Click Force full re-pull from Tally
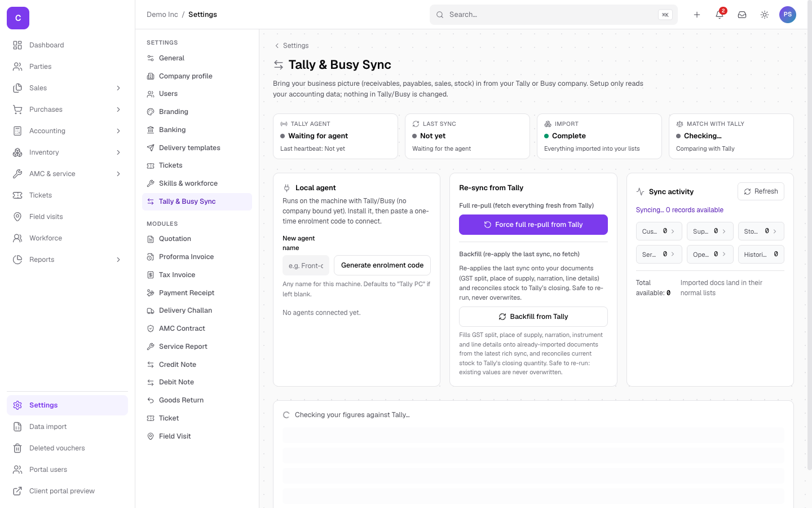Viewport: 812px width, 508px height. [533, 225]
